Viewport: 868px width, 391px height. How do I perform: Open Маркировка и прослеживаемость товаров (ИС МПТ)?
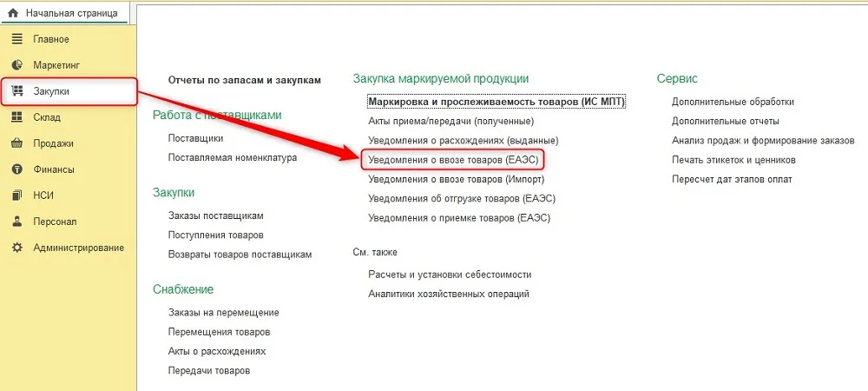click(x=496, y=102)
